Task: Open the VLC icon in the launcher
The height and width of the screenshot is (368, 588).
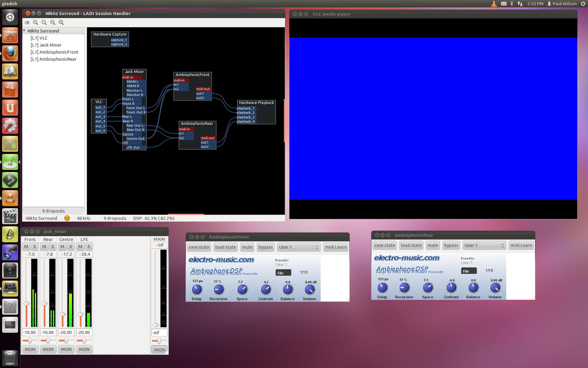Action: point(10,198)
